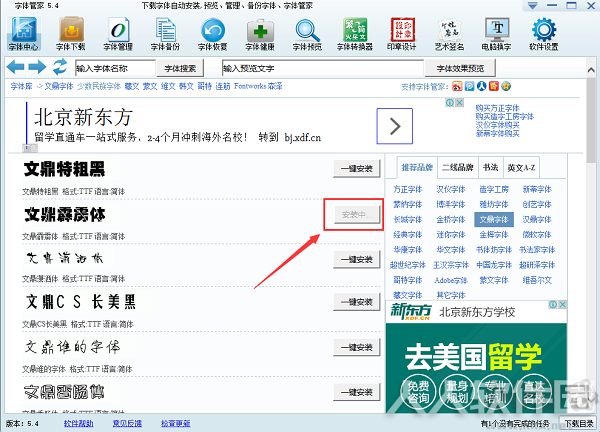This screenshot has height=432, width=600.
Task: Switch to 二线品牌 tab
Action: click(458, 168)
